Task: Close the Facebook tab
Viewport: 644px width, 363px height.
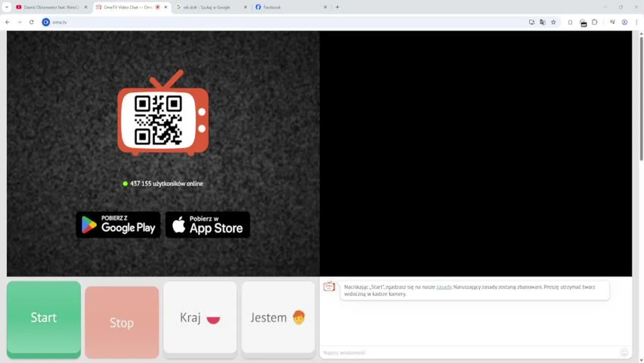Action: pyautogui.click(x=325, y=7)
